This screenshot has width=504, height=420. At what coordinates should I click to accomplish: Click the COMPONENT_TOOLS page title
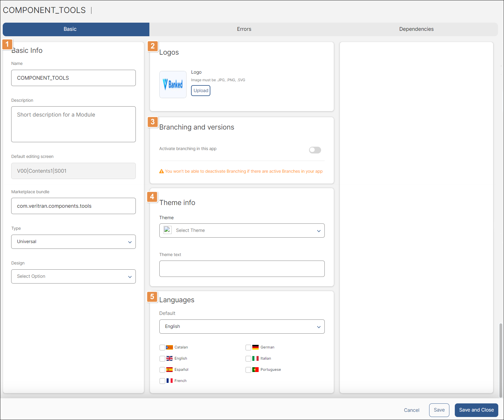pyautogui.click(x=44, y=10)
